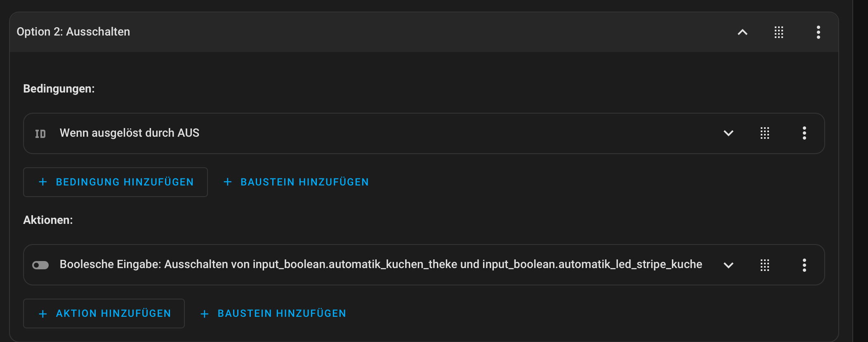The width and height of the screenshot is (868, 342).
Task: Click the 'Aktion hinzufügen' button
Action: [104, 313]
